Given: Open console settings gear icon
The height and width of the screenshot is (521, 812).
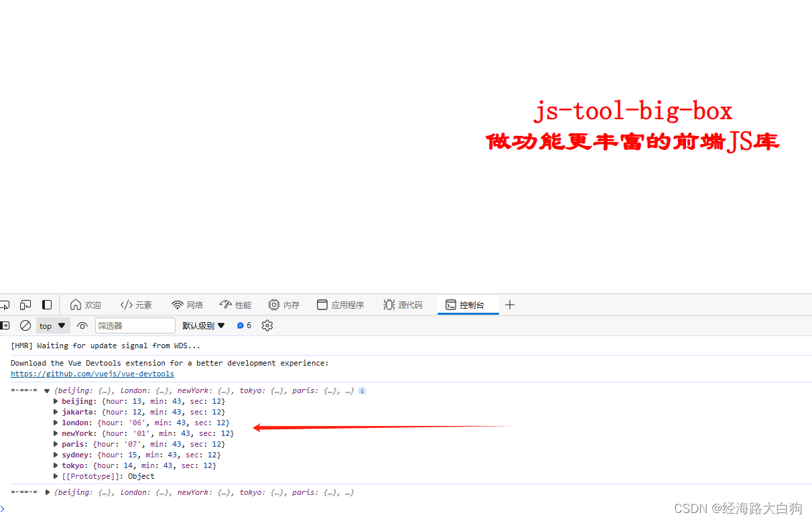Looking at the screenshot, I should 267,325.
